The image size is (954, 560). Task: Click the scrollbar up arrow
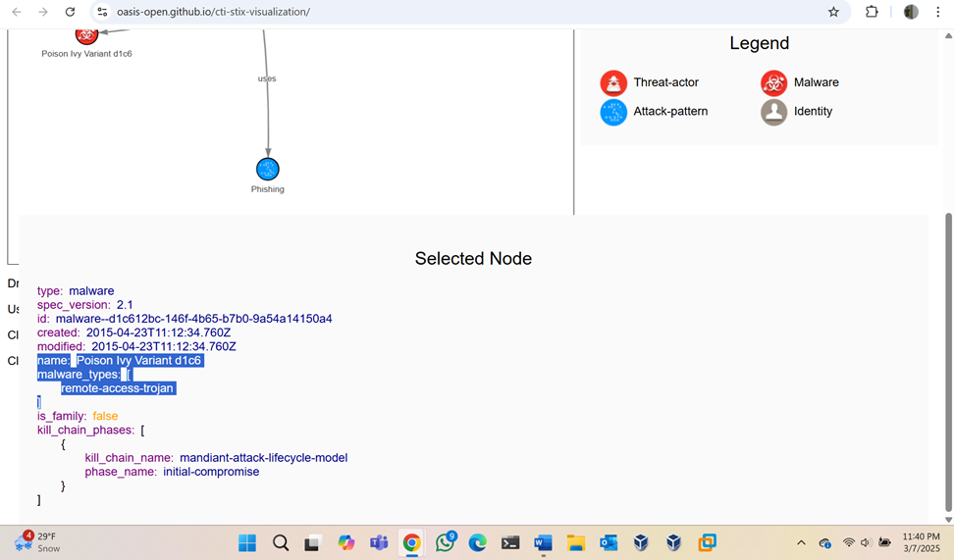click(x=948, y=35)
